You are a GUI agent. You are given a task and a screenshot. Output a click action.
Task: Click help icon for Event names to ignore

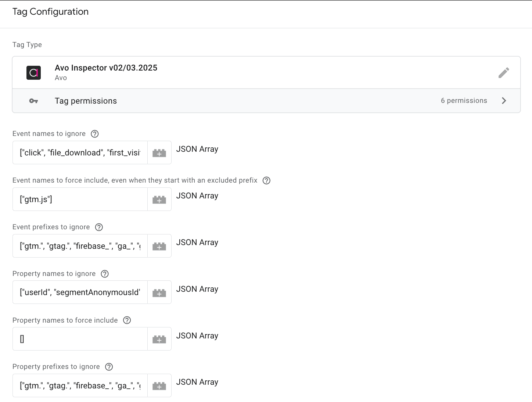[x=95, y=134]
